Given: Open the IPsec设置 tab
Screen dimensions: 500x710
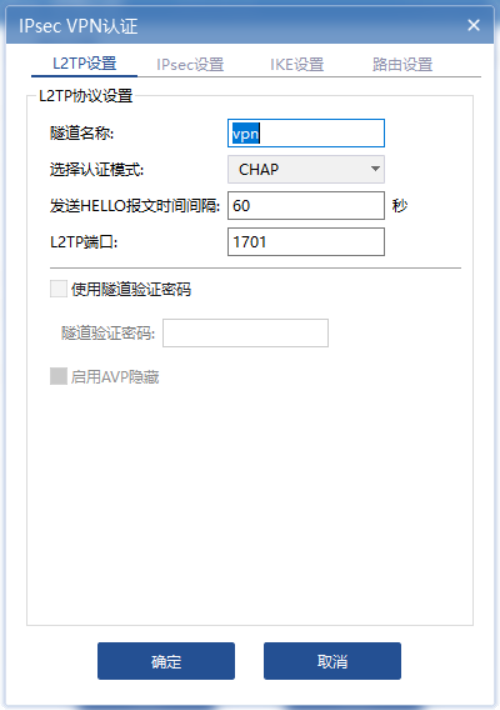Looking at the screenshot, I should [190, 65].
